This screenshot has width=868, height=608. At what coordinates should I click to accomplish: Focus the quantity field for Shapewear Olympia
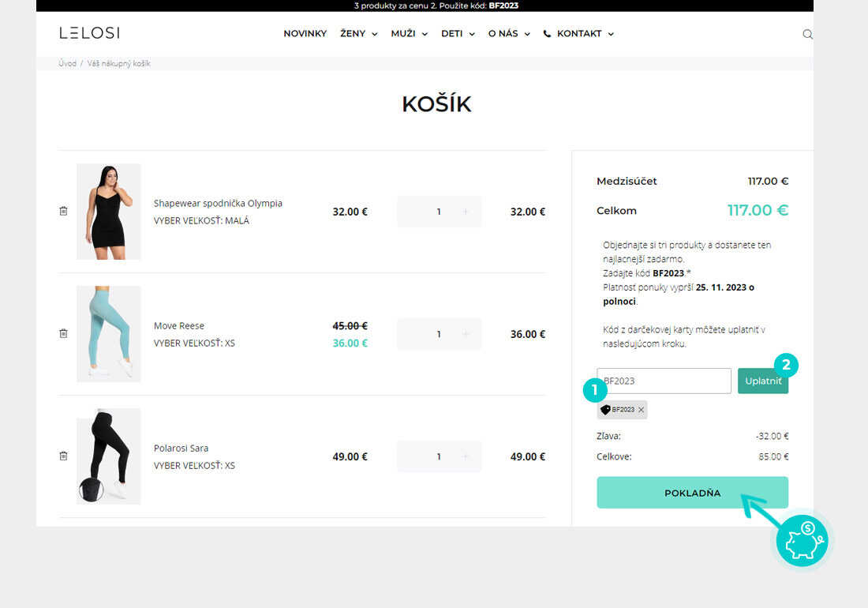coord(439,212)
